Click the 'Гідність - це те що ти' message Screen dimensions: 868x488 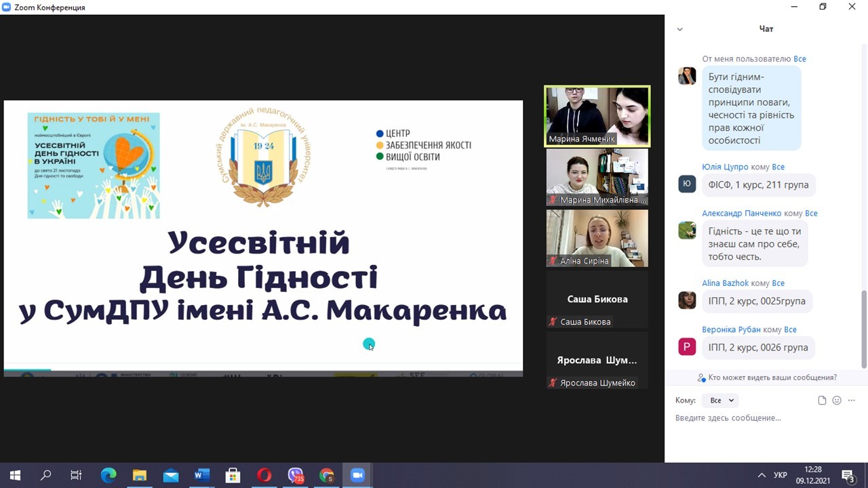click(754, 244)
